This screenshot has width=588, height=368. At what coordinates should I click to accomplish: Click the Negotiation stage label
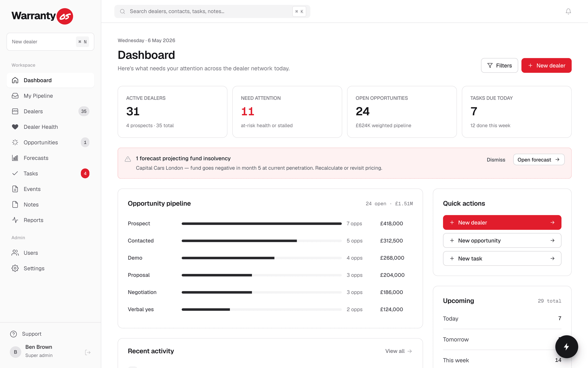[x=142, y=292]
